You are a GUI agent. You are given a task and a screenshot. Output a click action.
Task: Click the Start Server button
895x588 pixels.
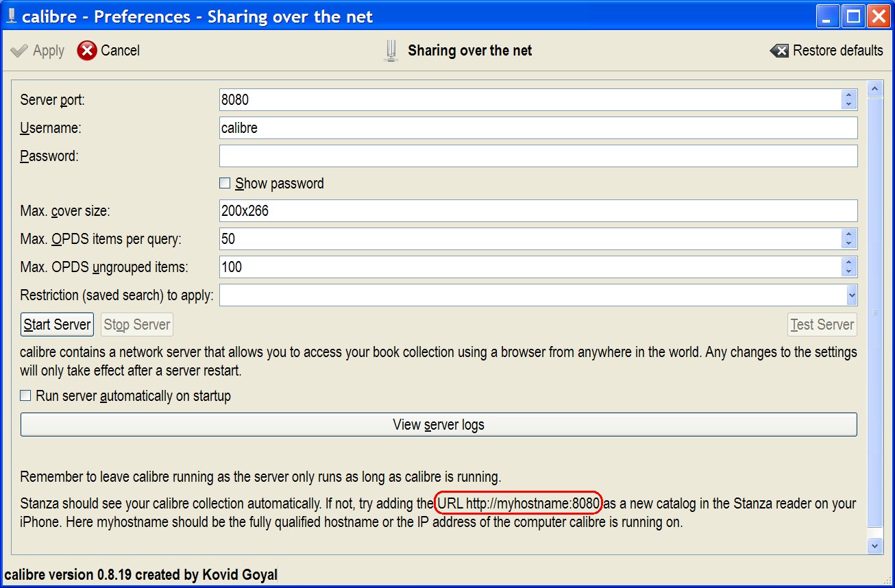[x=57, y=324]
